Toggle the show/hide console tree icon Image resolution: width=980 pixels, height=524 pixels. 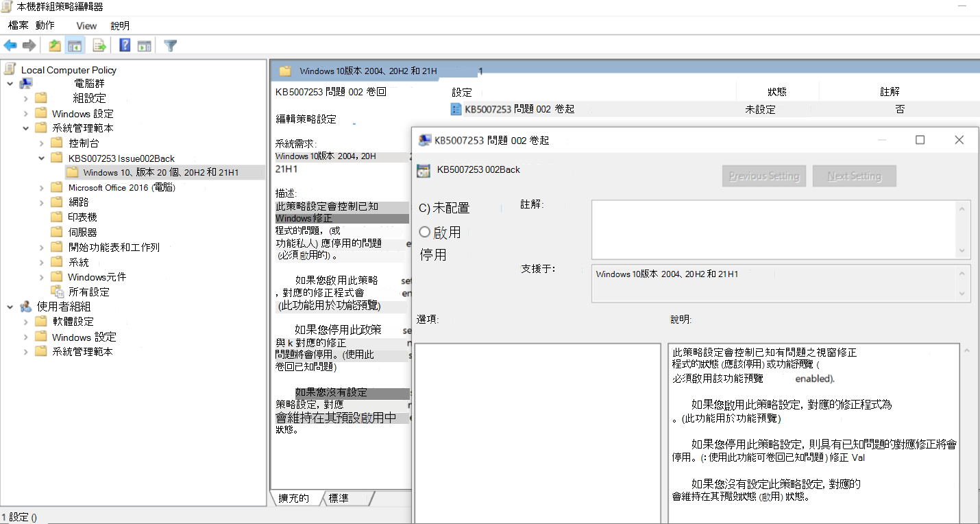(x=75, y=46)
